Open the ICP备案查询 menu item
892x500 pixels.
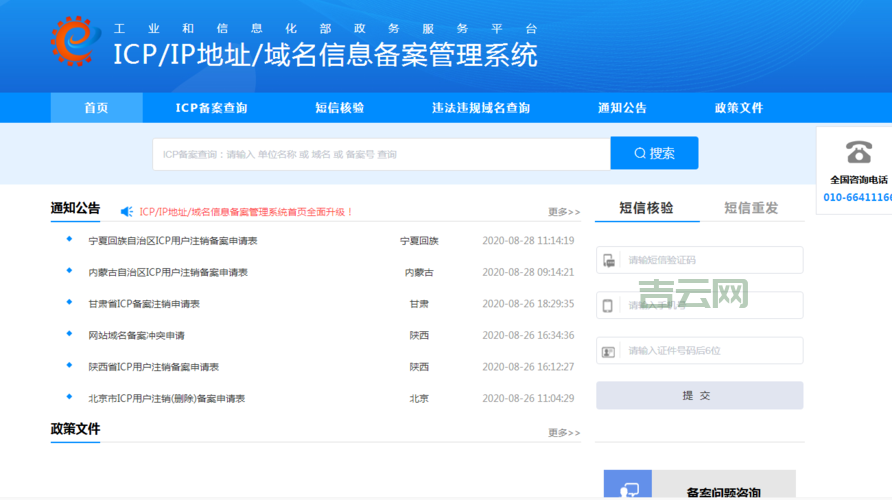tap(211, 108)
